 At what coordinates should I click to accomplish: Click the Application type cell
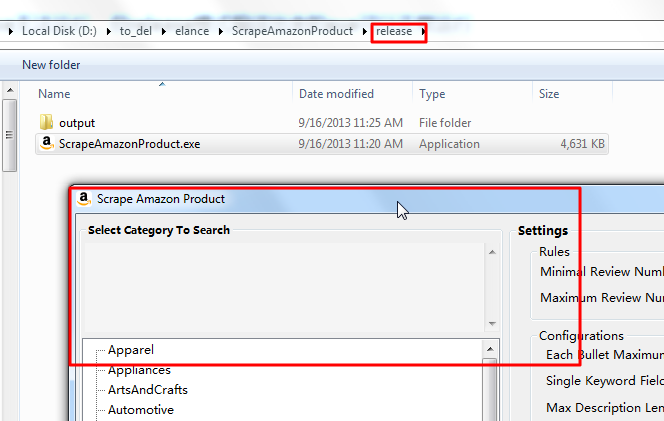(449, 144)
